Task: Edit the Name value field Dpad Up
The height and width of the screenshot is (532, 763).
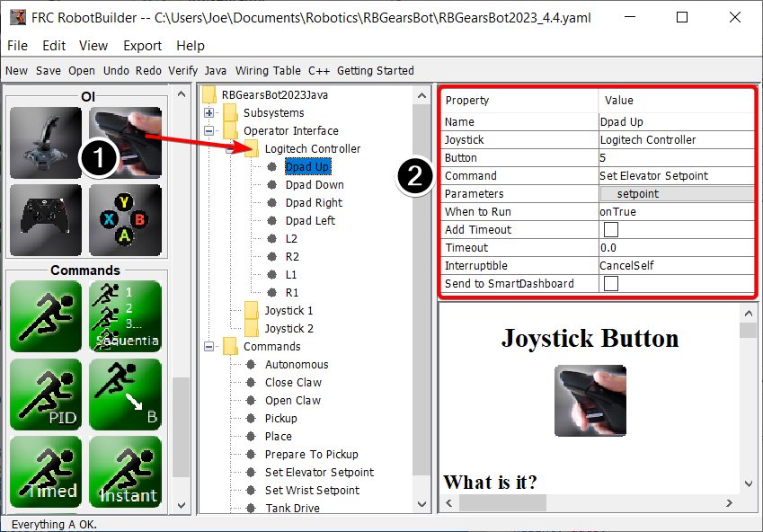Action: tap(677, 121)
